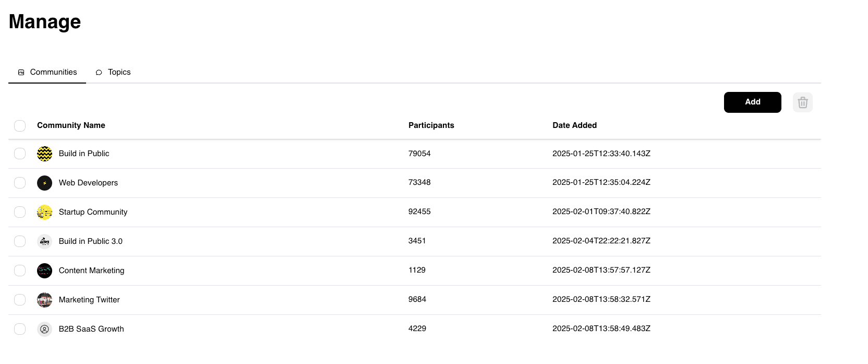Click the Startup Community avatar
The height and width of the screenshot is (364, 868).
coord(45,212)
